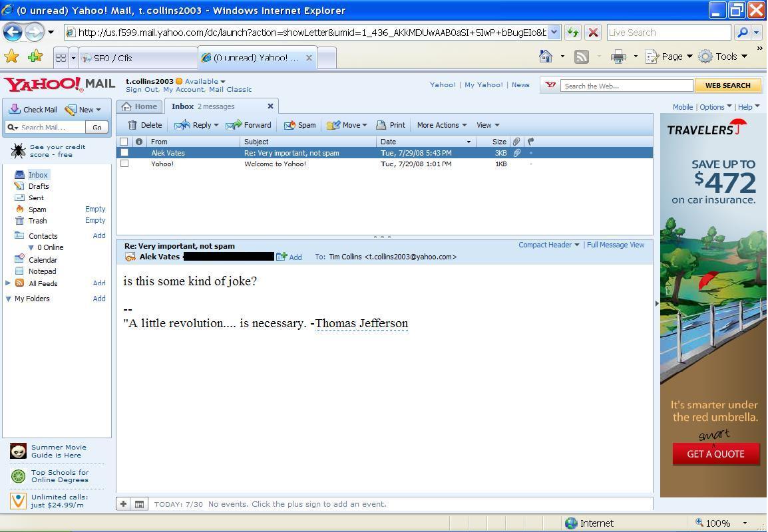The image size is (768, 532).
Task: Close the Inbox tab with X
Action: click(270, 106)
